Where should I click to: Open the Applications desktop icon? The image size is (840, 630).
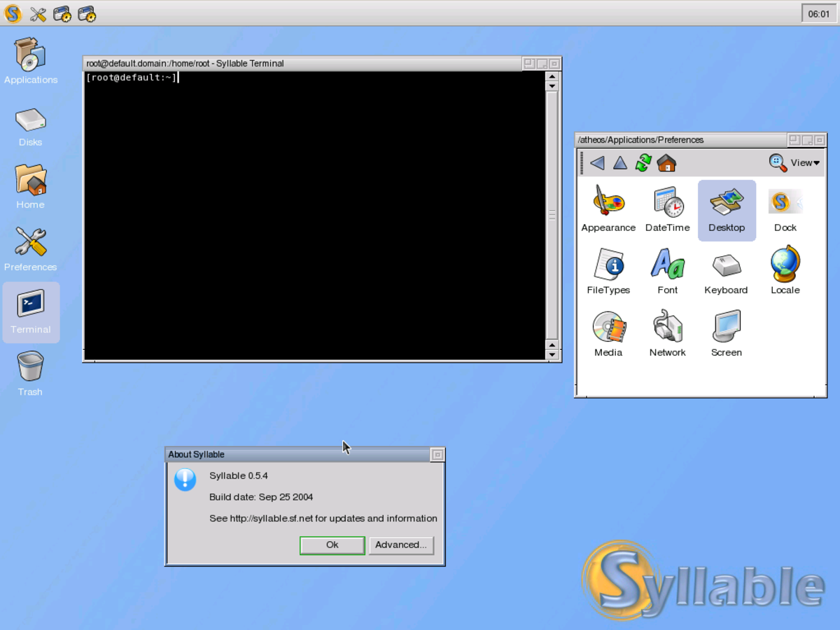pyautogui.click(x=31, y=62)
